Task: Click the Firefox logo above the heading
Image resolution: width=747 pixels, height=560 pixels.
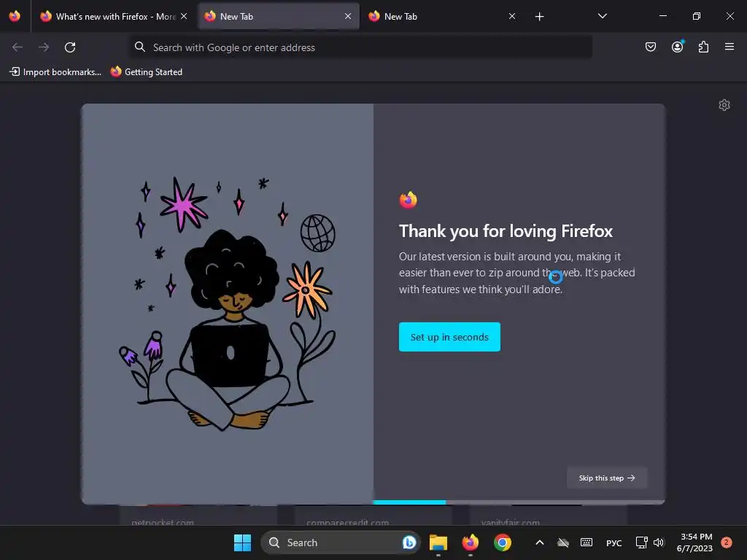Action: click(409, 200)
